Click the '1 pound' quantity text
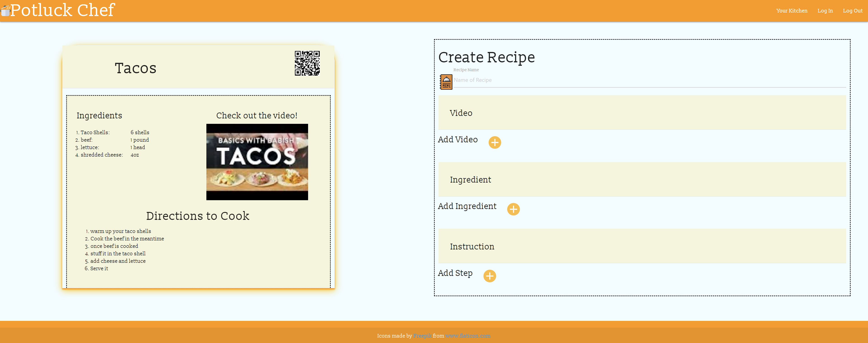This screenshot has width=868, height=343. click(139, 140)
